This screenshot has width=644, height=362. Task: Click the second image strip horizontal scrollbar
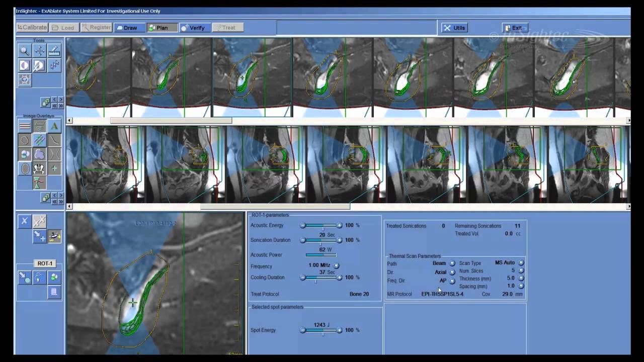click(275, 206)
